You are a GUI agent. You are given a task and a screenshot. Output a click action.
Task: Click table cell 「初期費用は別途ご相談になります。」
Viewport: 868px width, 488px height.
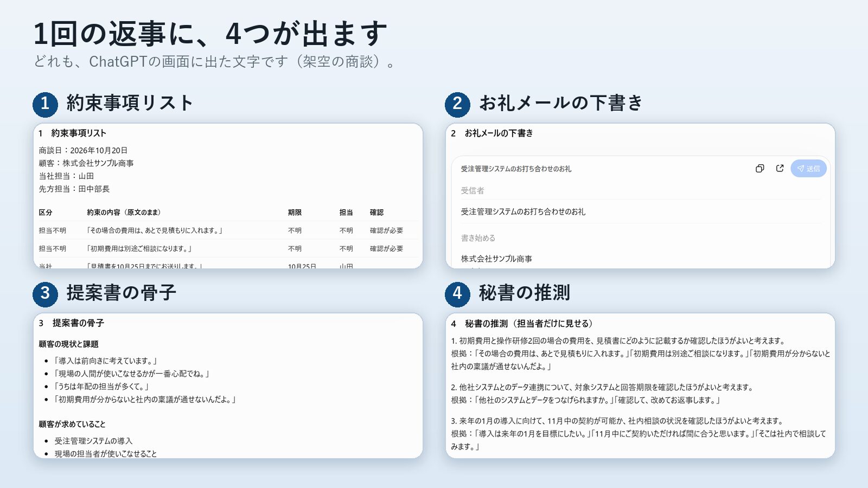click(139, 249)
